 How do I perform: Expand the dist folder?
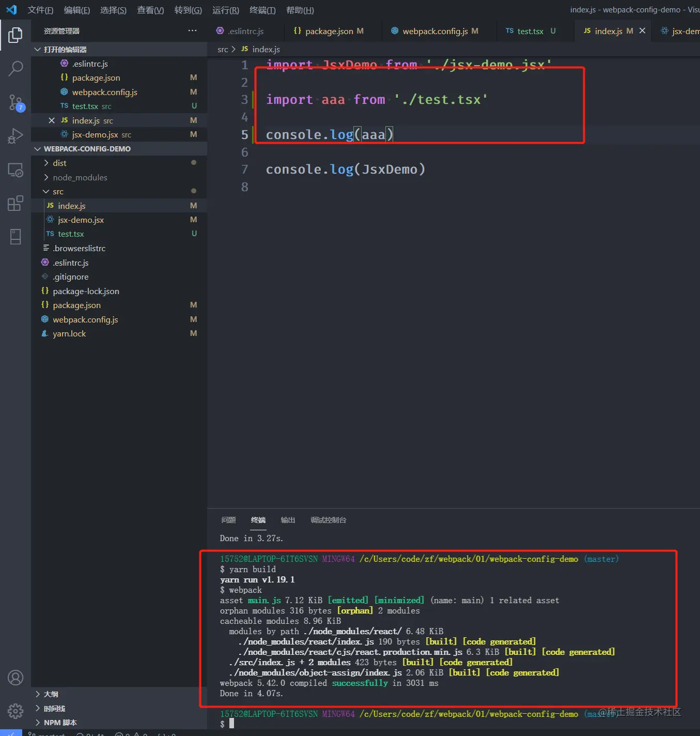tap(119, 163)
